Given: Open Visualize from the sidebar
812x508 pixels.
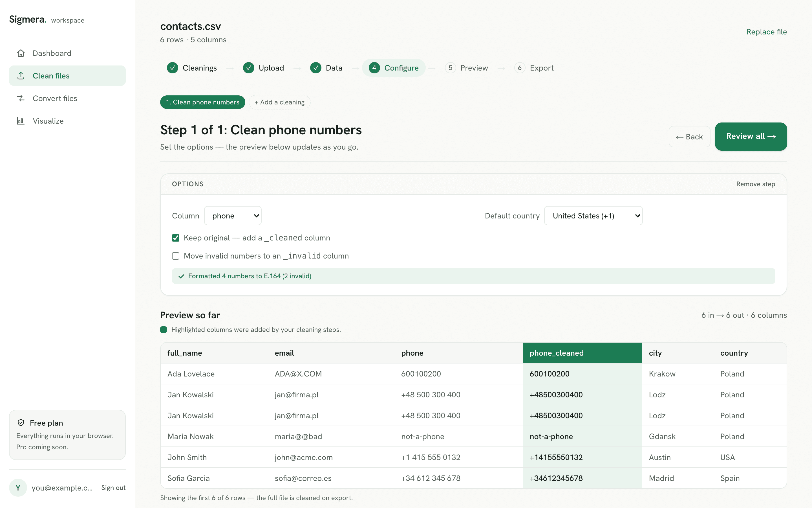Looking at the screenshot, I should pyautogui.click(x=67, y=121).
